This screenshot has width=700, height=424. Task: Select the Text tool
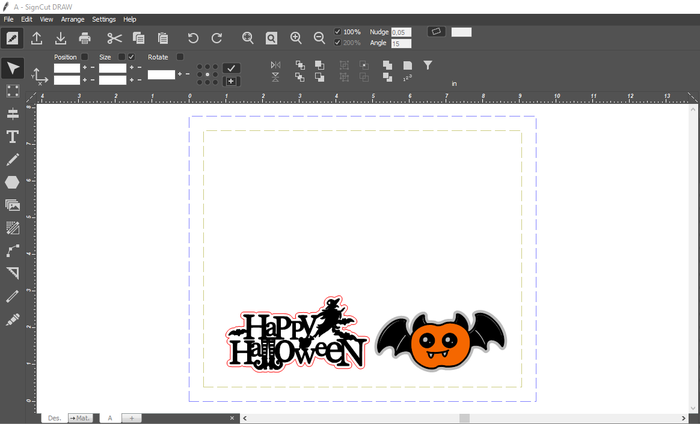(12, 137)
